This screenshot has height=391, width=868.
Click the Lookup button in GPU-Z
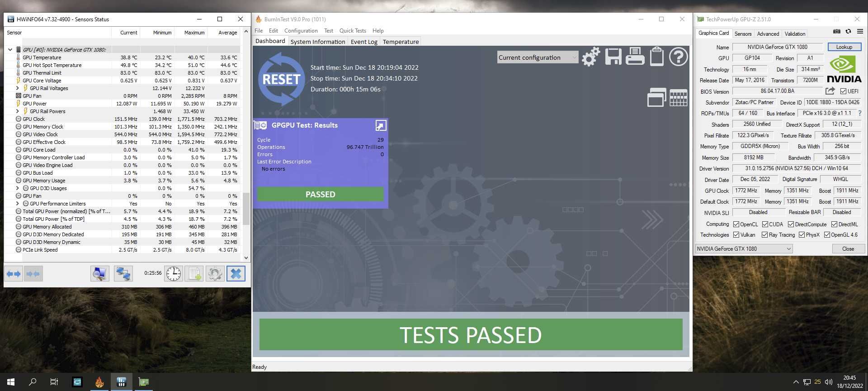click(x=844, y=47)
